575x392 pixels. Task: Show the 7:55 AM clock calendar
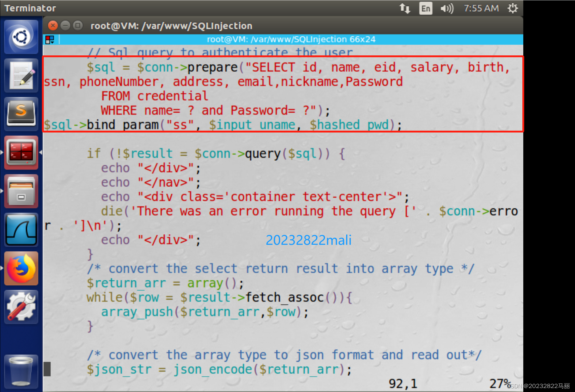[x=481, y=8]
